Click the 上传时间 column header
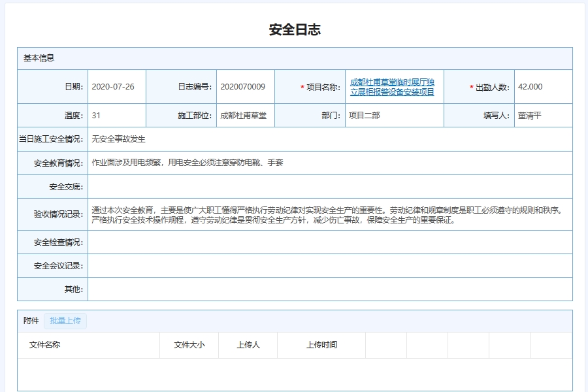This screenshot has height=392, width=588. (x=321, y=345)
